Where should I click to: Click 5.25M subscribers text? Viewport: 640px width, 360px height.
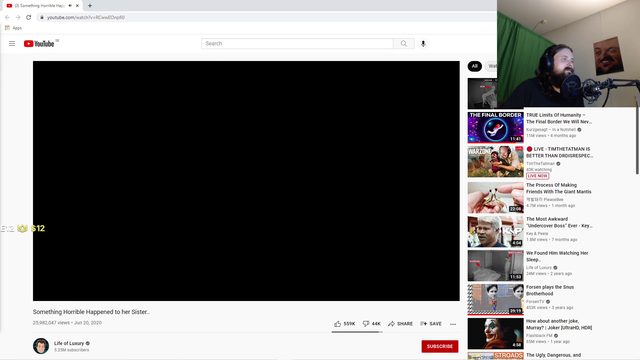pos(71,350)
